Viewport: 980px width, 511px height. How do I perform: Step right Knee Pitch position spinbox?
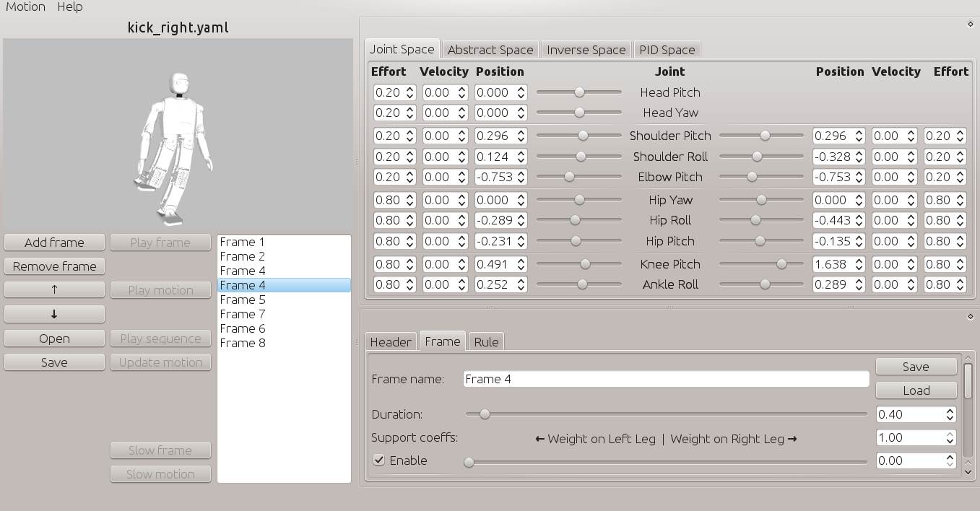click(859, 264)
